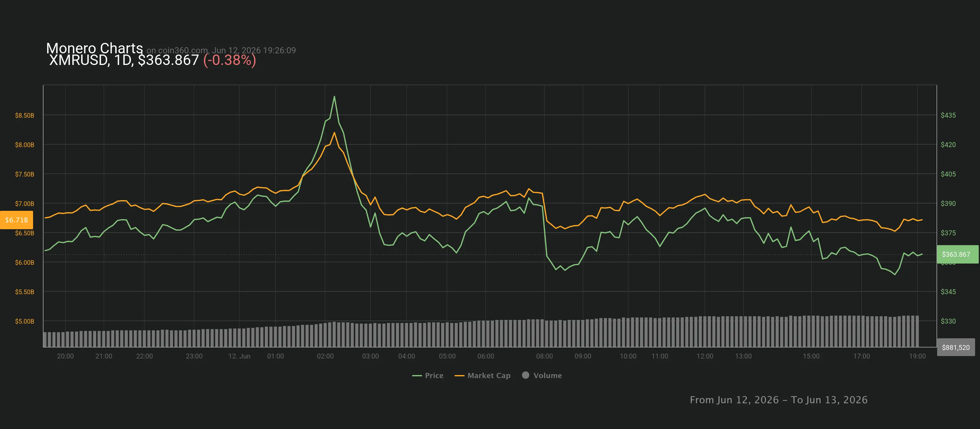Screen dimensions: 980x429
Task: Click the $6.00B left axis label
Action: tap(25, 262)
